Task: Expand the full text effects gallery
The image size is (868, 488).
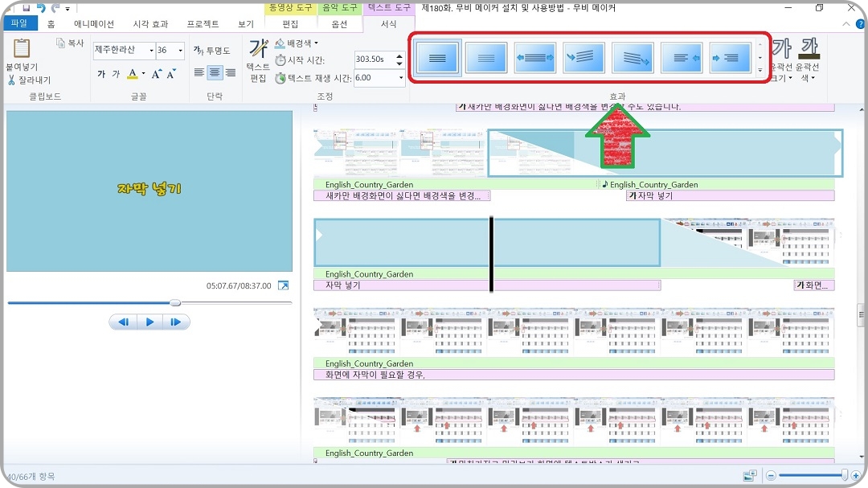Action: click(x=760, y=71)
